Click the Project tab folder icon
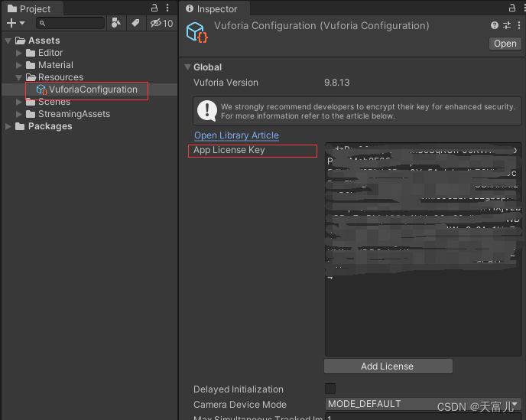Viewport: 526px width, 420px height. [12, 8]
